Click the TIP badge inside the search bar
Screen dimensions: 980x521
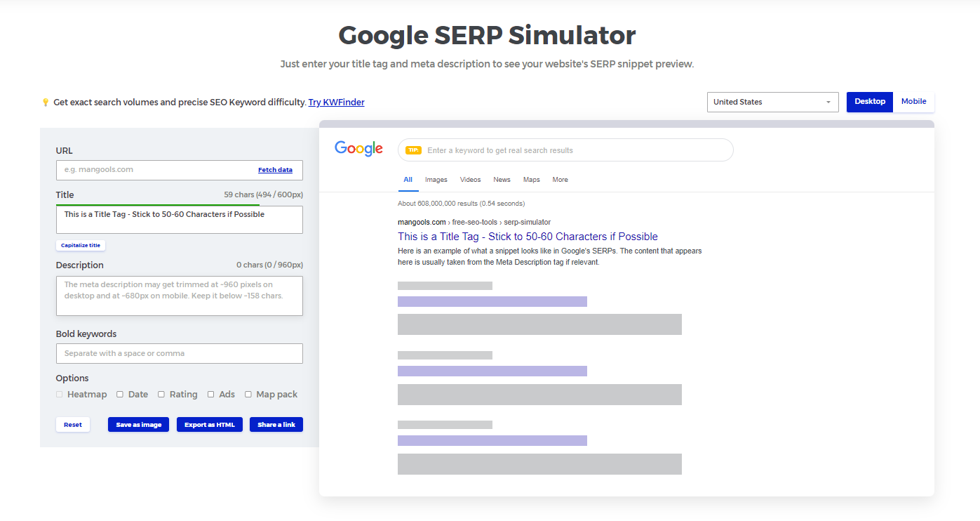[x=414, y=150]
